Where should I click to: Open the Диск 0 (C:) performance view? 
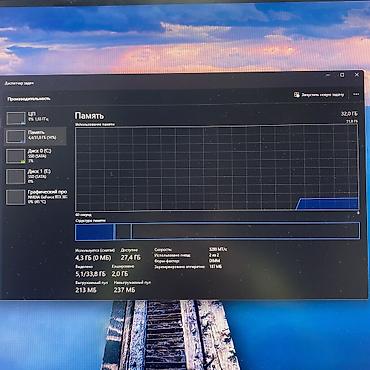coord(36,156)
